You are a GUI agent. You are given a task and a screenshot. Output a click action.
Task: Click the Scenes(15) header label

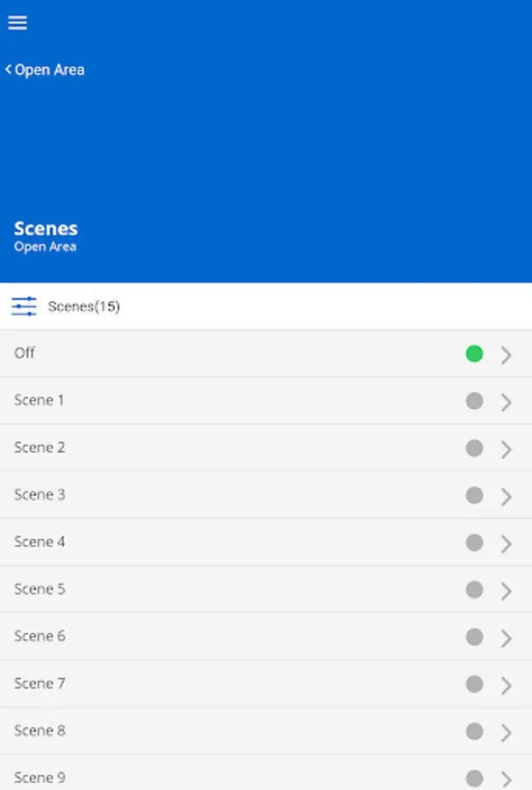[84, 306]
